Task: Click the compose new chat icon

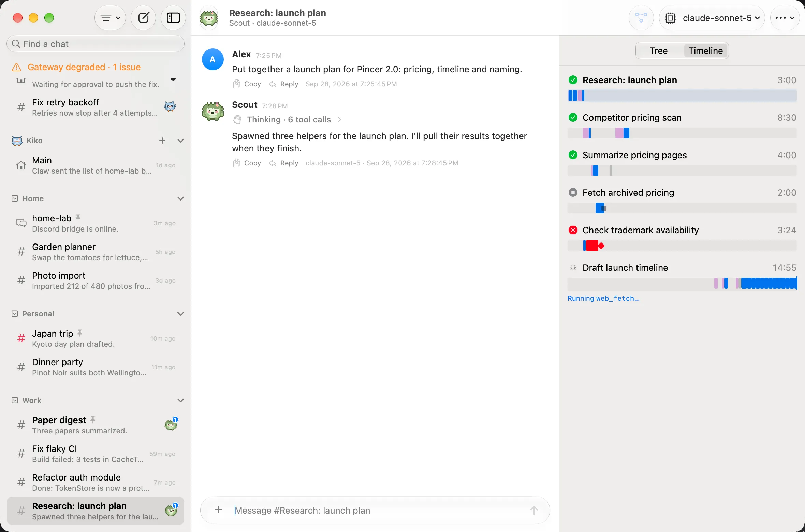Action: pyautogui.click(x=144, y=18)
